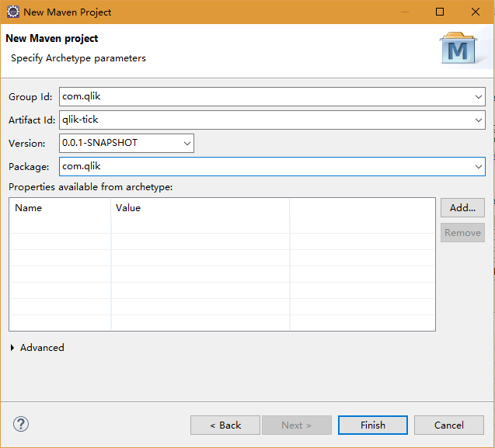Click the Eclipse icon in title bar

(13, 12)
